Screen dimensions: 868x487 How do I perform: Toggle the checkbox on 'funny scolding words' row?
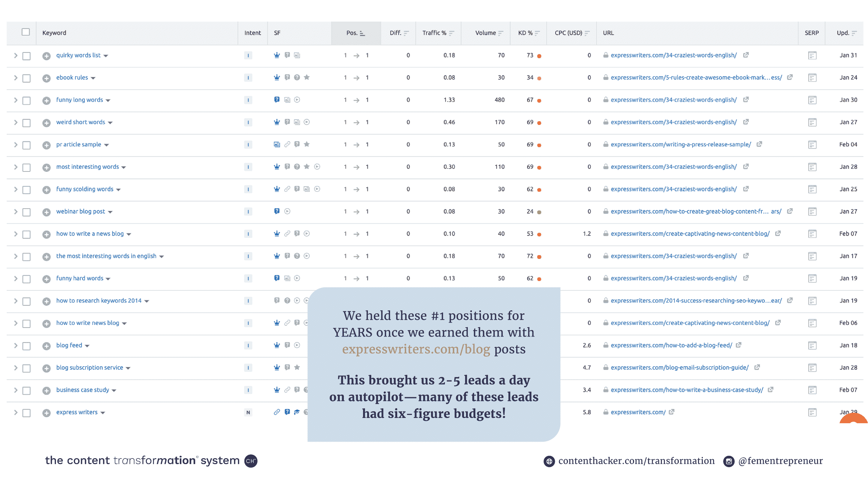coord(27,189)
